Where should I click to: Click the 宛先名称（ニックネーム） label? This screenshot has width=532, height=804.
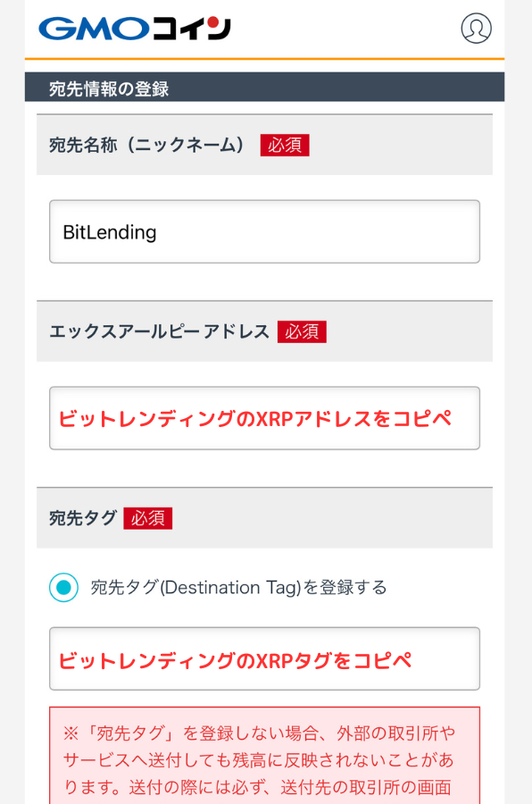tap(146, 145)
